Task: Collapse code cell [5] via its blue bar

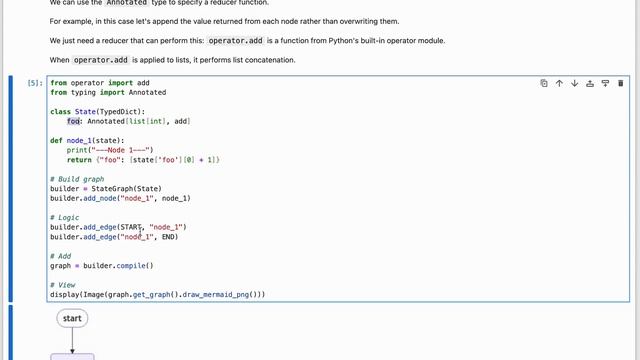Action: (11, 189)
